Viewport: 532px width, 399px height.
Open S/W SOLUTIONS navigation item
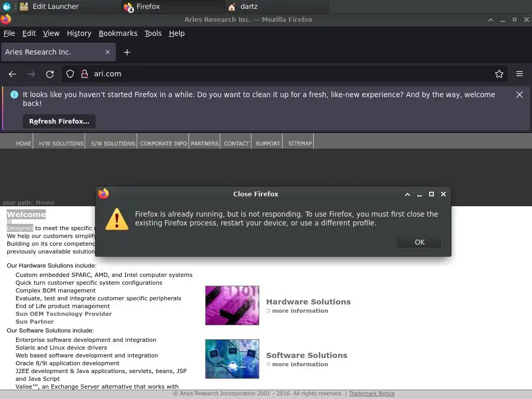coord(113,143)
